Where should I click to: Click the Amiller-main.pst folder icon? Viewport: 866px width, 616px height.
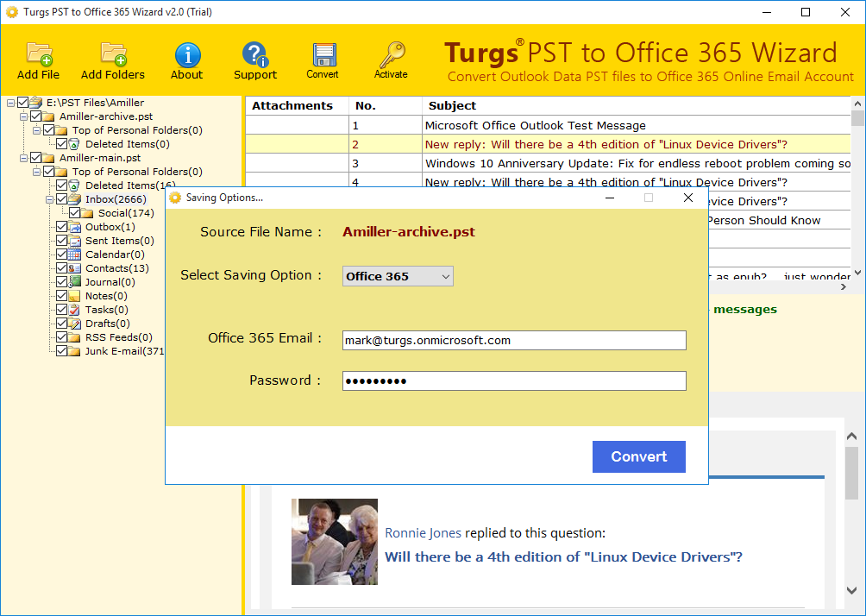48,158
